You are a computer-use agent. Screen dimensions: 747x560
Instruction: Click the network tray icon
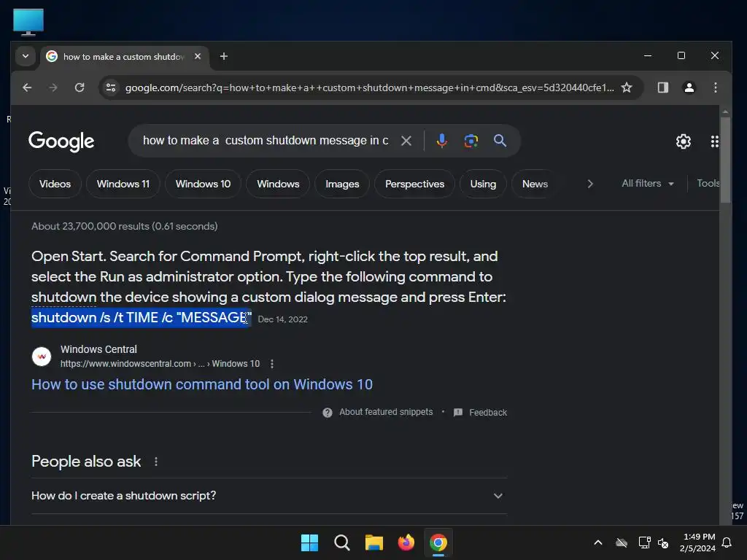[x=644, y=542]
